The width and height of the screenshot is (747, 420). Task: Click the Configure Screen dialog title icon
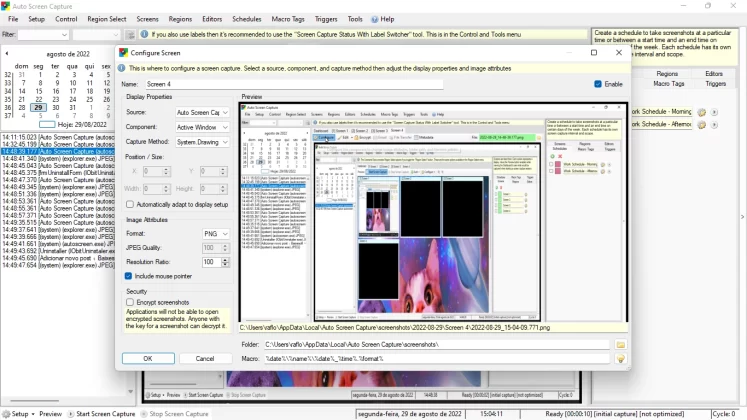tap(123, 53)
